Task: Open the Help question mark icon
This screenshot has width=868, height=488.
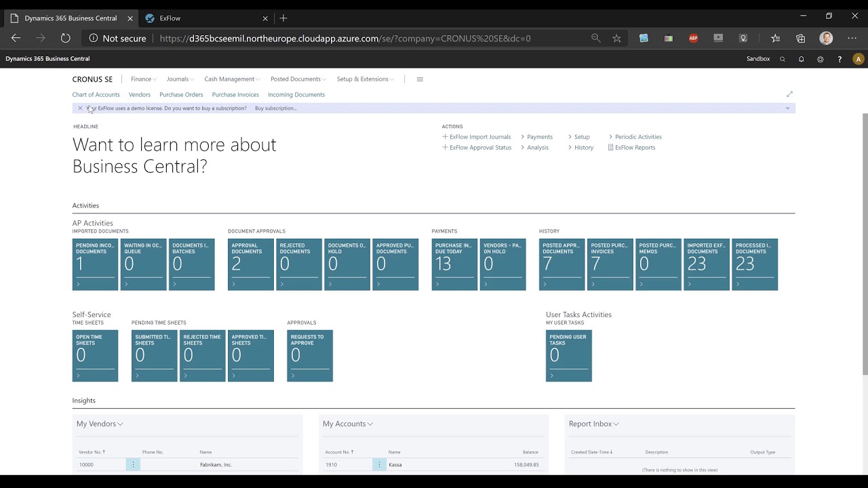Action: [840, 59]
